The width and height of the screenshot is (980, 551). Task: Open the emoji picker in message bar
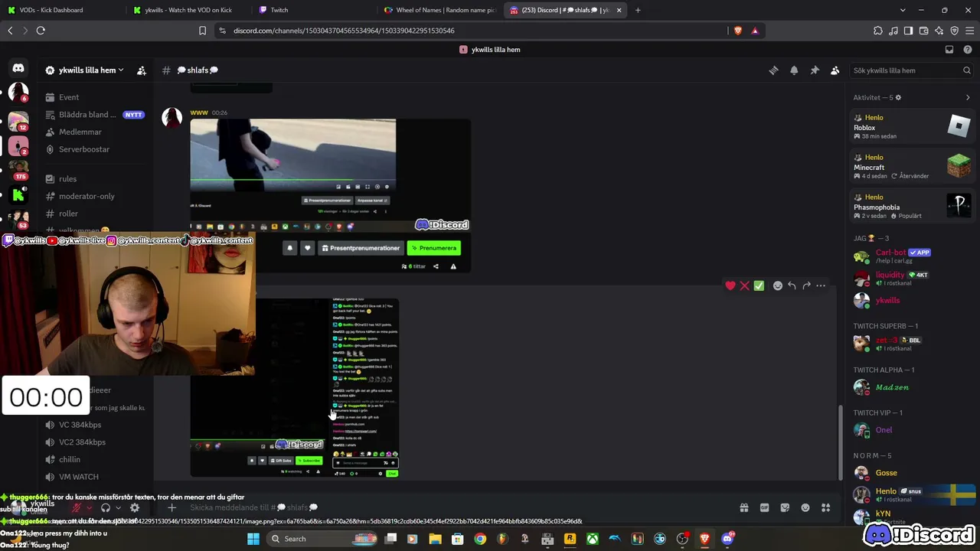pos(805,507)
